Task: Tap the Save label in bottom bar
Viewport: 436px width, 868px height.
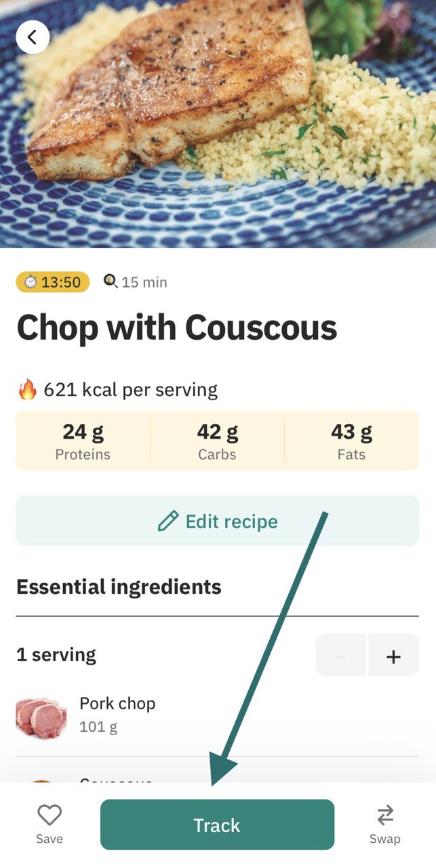Action: tap(48, 839)
